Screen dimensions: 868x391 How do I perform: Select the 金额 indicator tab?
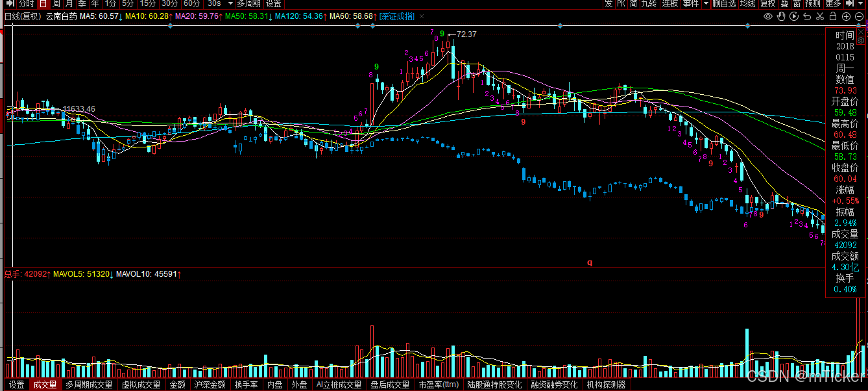click(x=177, y=385)
